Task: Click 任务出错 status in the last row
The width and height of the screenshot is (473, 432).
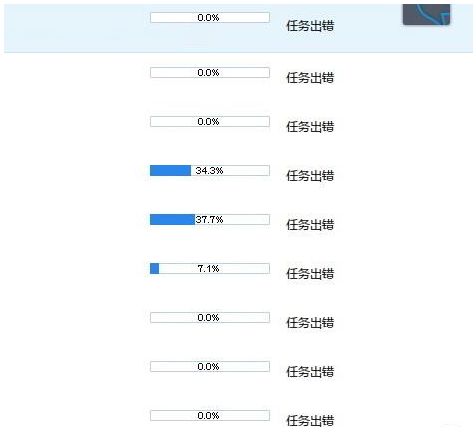Action: [310, 420]
